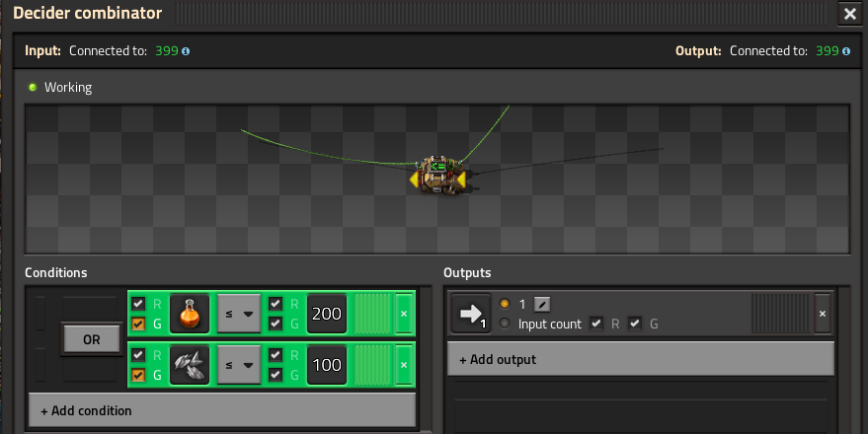Toggle output Input count green wire checkbox
This screenshot has height=434, width=868.
(x=635, y=324)
